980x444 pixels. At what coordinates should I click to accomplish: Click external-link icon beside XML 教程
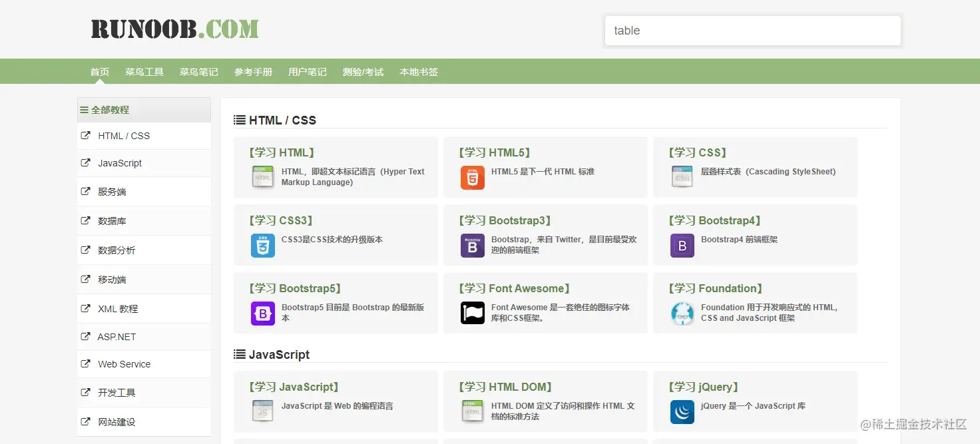pos(85,308)
